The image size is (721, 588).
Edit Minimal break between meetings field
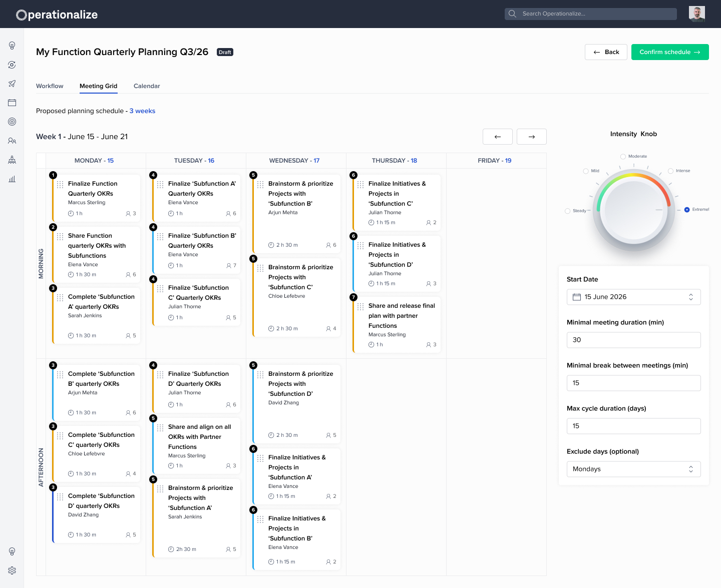point(634,383)
